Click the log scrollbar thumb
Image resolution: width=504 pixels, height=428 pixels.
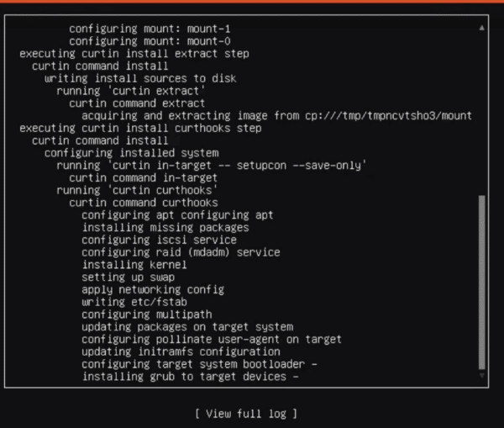pos(482,282)
